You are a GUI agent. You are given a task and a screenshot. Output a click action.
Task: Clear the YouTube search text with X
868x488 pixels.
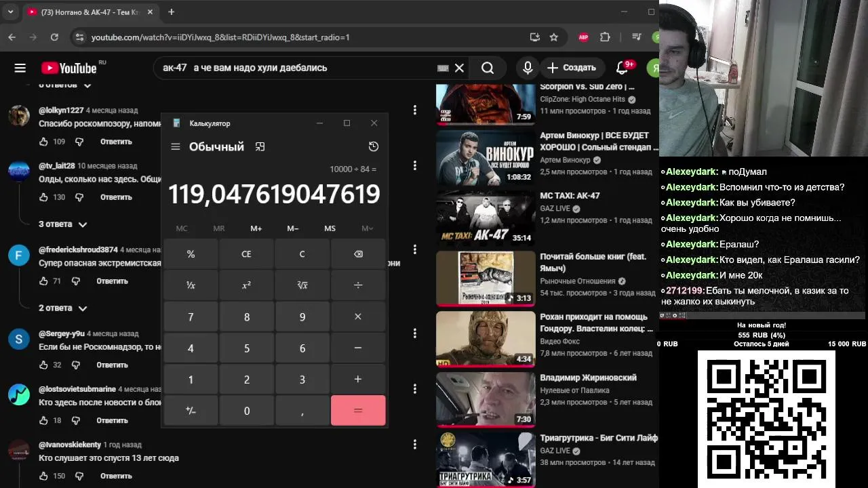coord(459,68)
